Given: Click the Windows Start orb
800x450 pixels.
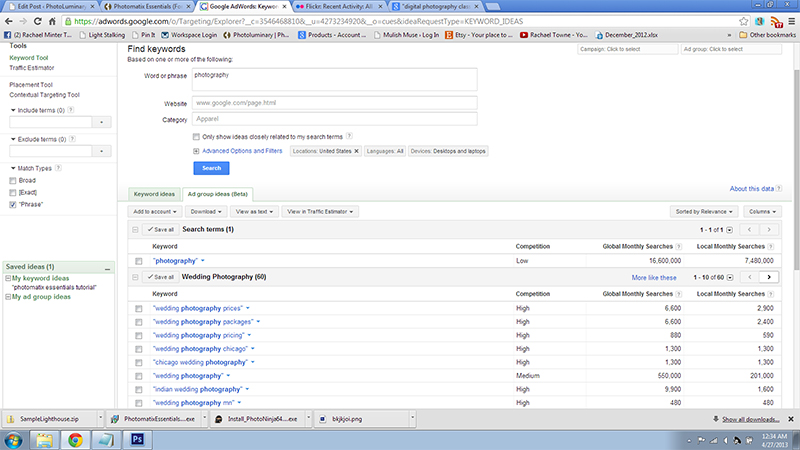Looking at the screenshot, I should 13,440.
